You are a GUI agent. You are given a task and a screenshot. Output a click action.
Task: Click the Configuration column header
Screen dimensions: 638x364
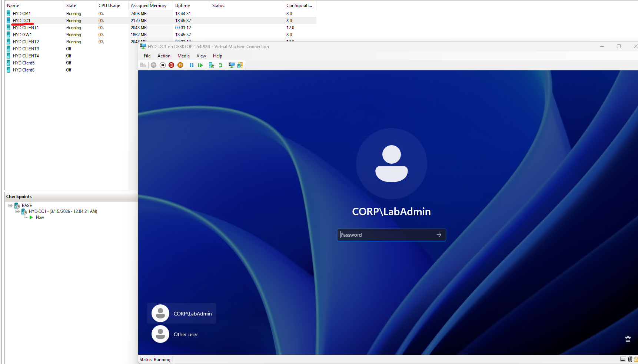pos(300,6)
